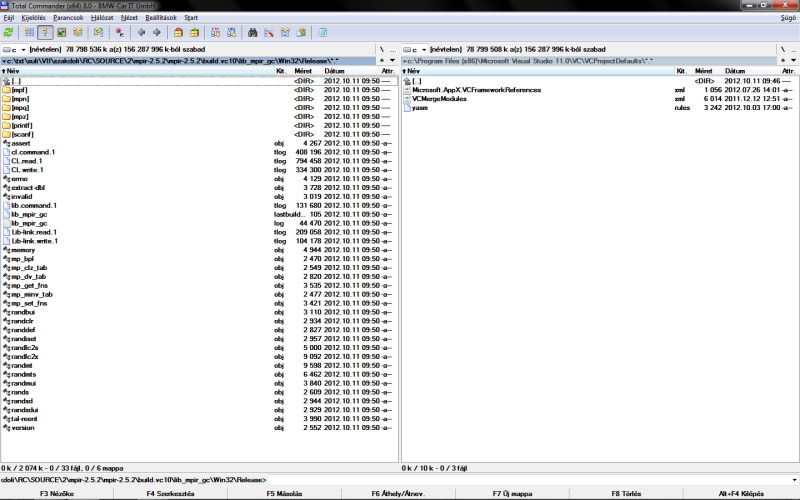Click the Refresh (reread source) toolbar icon
The image size is (800, 500).
[9, 32]
